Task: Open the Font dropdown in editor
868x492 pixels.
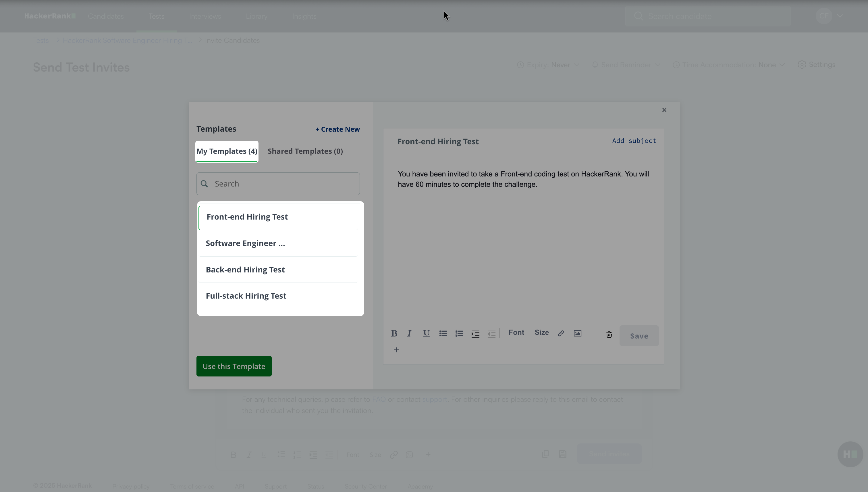Action: [516, 333]
